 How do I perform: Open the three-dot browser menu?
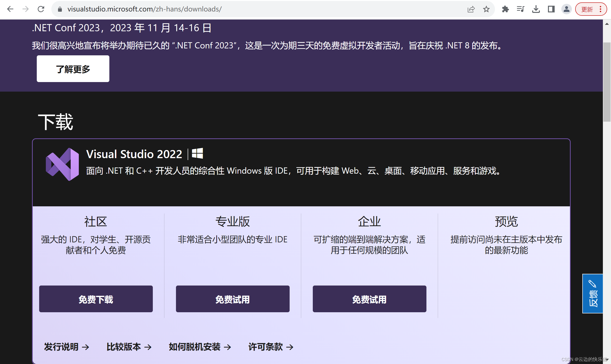(x=600, y=9)
